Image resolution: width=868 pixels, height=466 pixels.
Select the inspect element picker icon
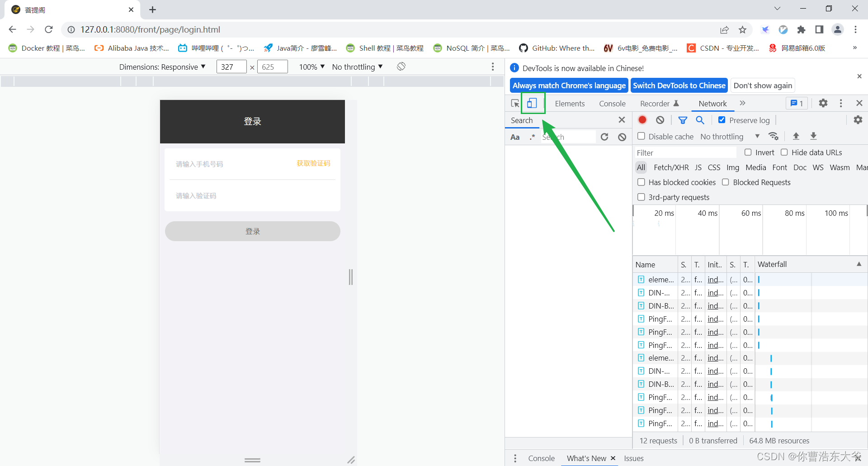coord(515,103)
